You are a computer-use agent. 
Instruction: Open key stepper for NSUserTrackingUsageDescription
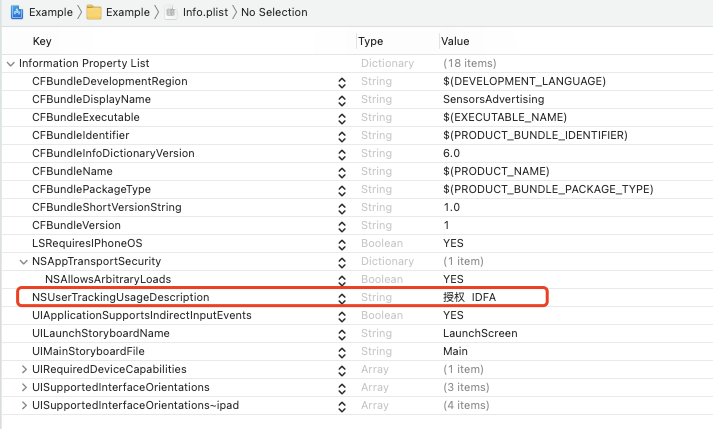click(342, 297)
